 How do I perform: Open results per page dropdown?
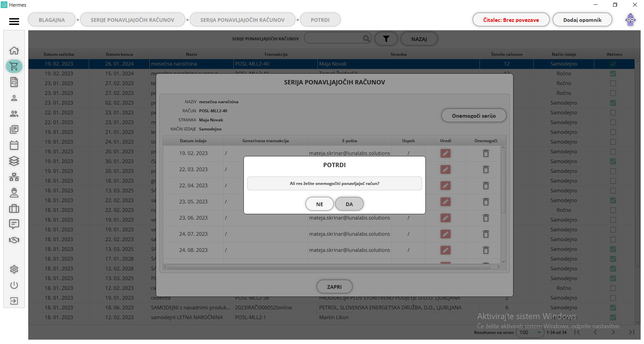[x=530, y=333]
